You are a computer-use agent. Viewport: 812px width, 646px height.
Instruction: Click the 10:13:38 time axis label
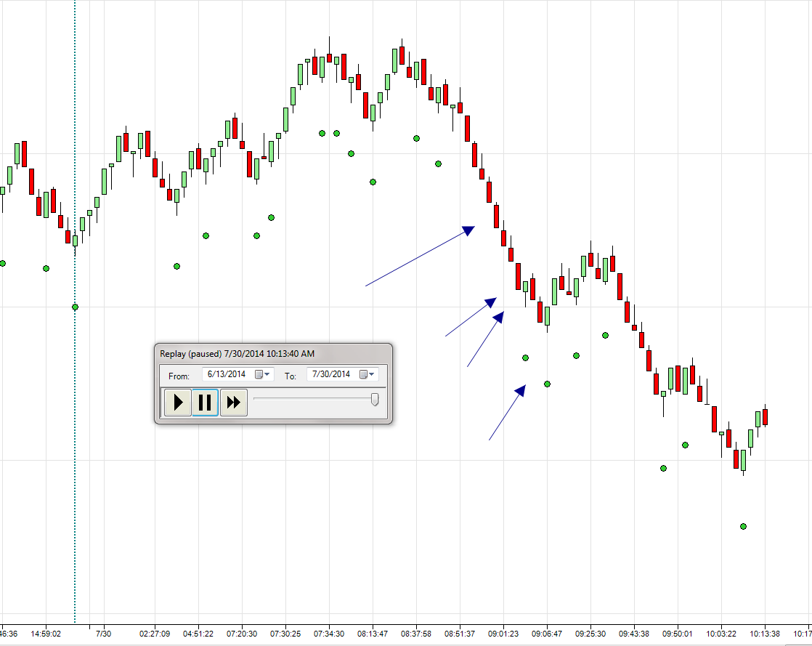765,634
